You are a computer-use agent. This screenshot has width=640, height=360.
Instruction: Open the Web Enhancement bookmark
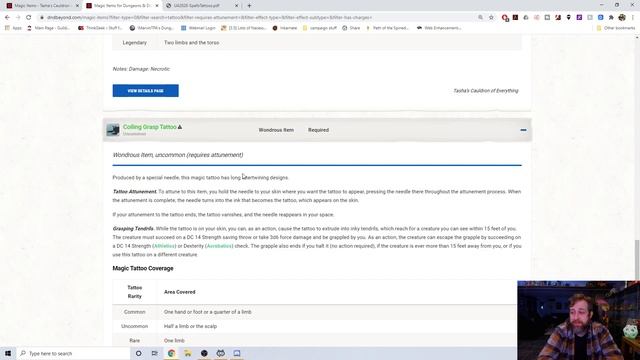[439, 28]
